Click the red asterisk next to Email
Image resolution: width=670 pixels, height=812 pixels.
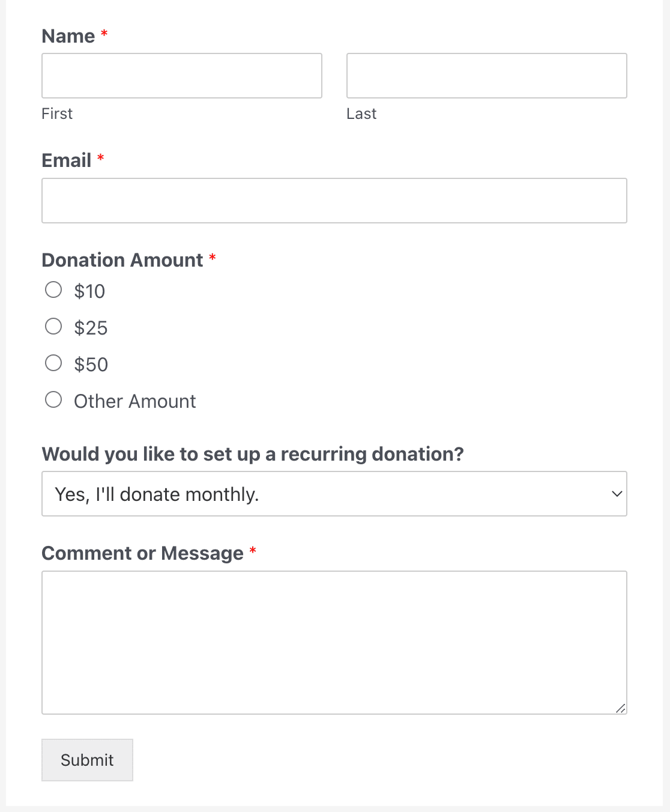100,159
